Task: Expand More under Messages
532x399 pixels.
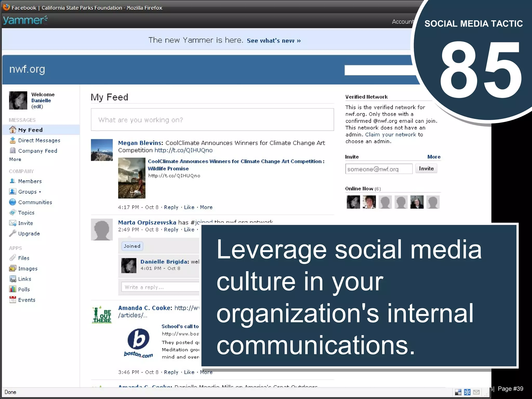Action: pos(15,159)
